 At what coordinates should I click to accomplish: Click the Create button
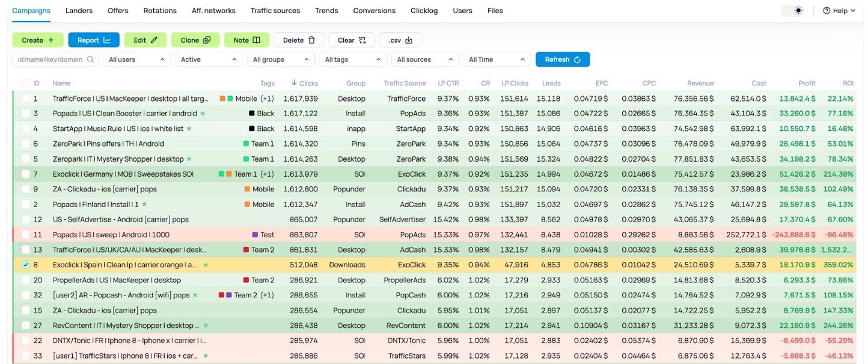coord(37,40)
